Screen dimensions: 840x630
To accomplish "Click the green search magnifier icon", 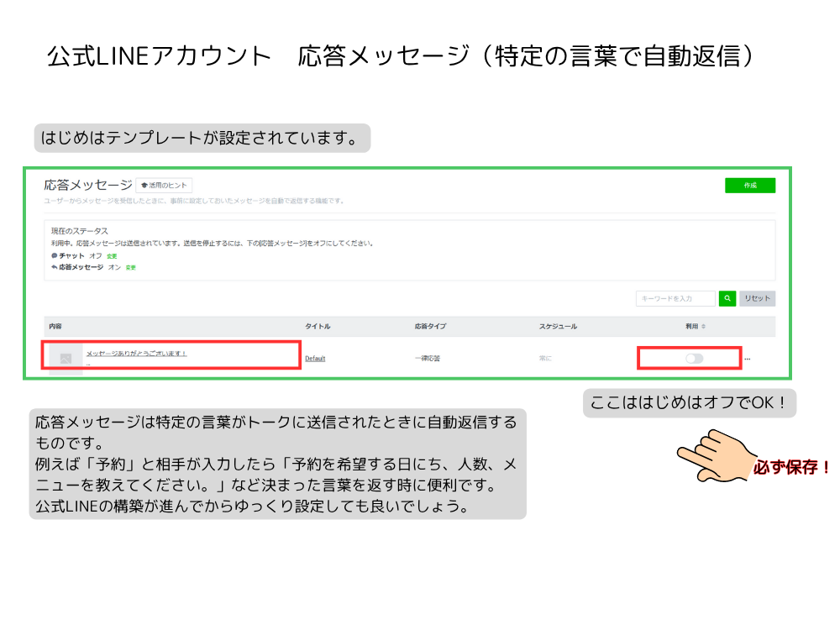I will pyautogui.click(x=727, y=298).
